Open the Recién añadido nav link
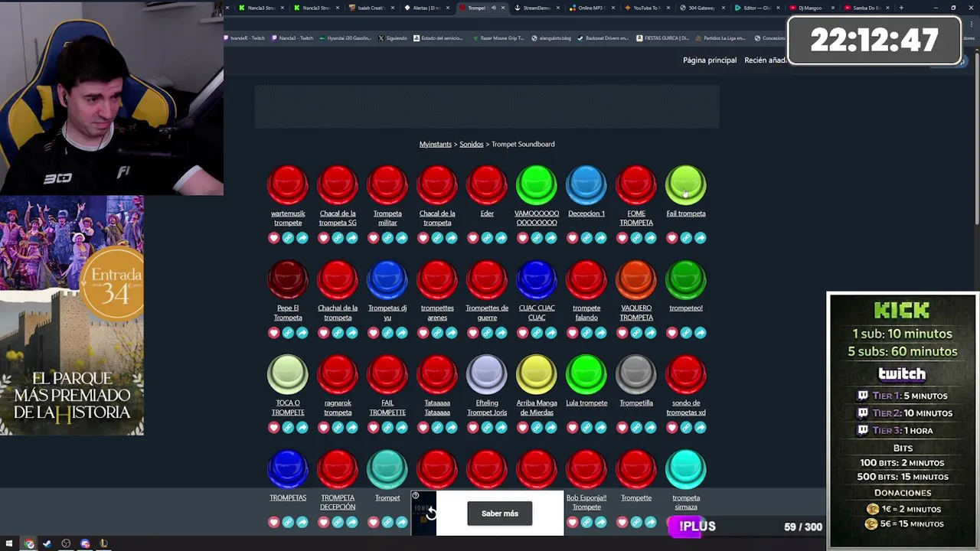The image size is (980, 551). pos(766,60)
